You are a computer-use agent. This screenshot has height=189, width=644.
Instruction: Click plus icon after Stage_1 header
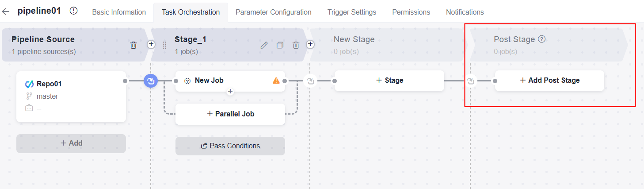tap(310, 44)
